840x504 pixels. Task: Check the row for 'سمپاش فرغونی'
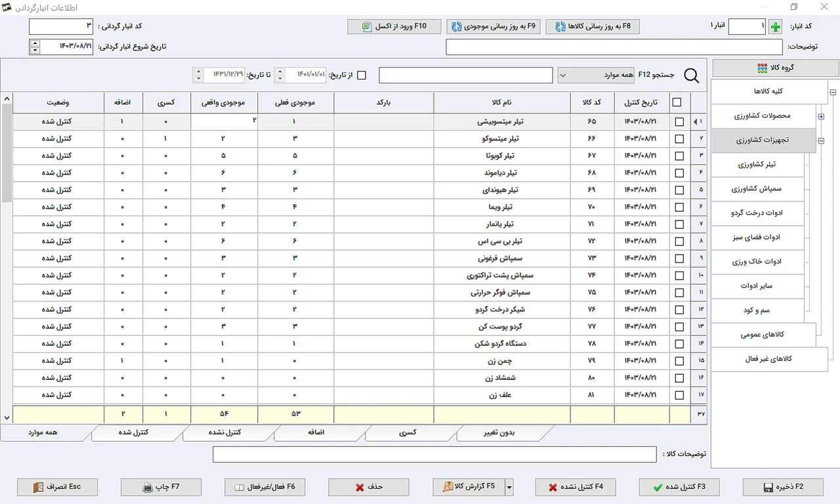click(679, 259)
